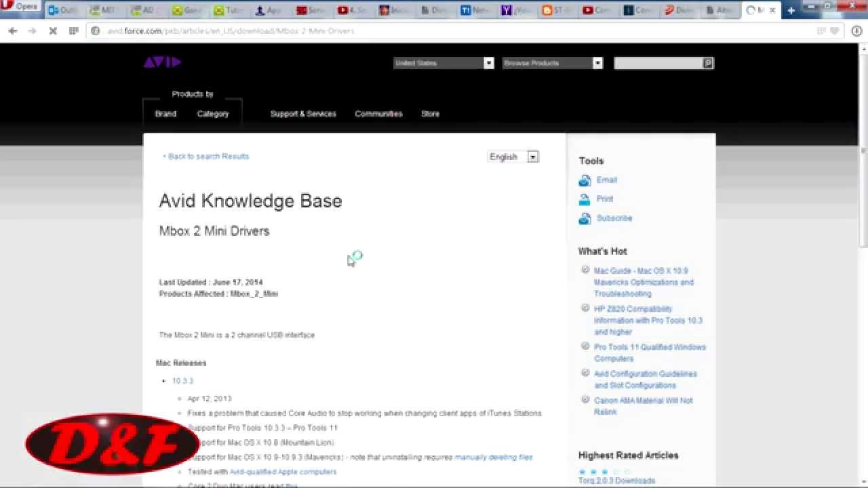Open Mac Guide Mavericks Optimizations article

click(x=644, y=282)
